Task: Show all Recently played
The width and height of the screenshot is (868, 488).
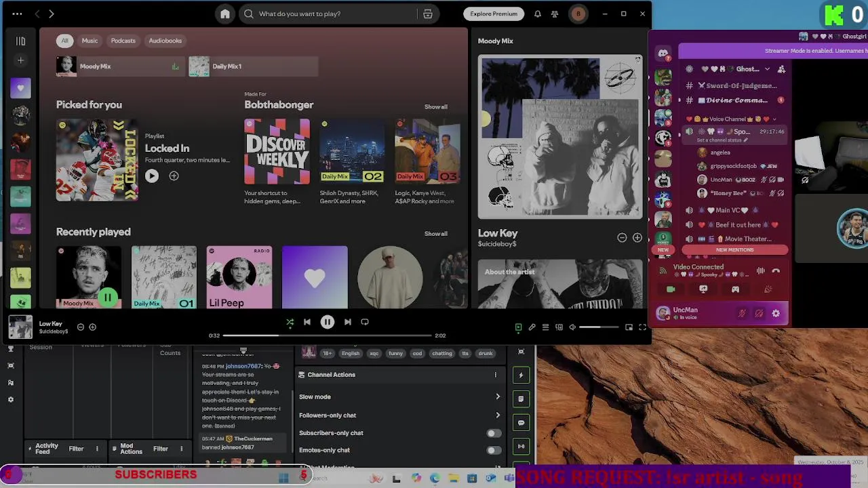Action: click(x=435, y=233)
